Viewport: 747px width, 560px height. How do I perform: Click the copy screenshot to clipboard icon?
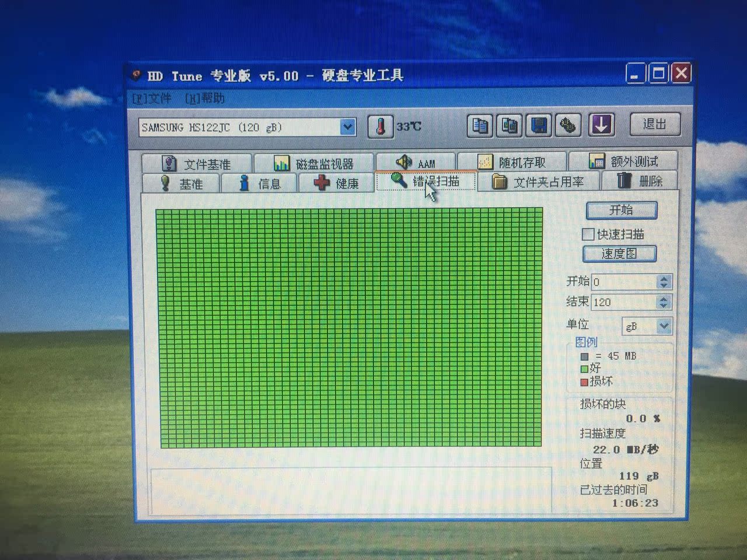point(509,125)
